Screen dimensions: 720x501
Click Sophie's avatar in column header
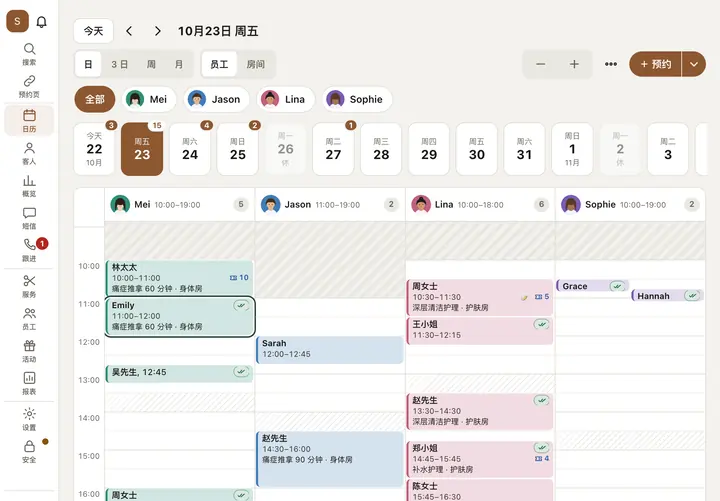[571, 204]
